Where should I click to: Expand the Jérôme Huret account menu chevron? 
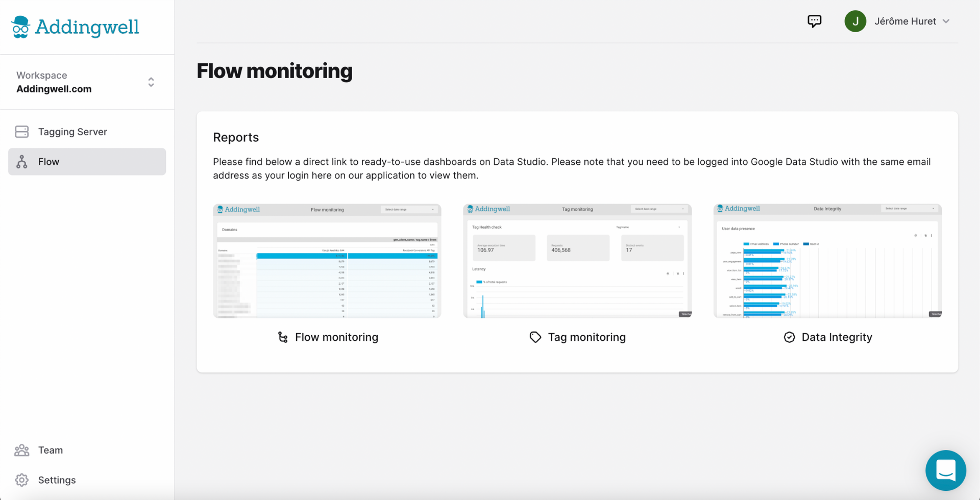(x=946, y=21)
